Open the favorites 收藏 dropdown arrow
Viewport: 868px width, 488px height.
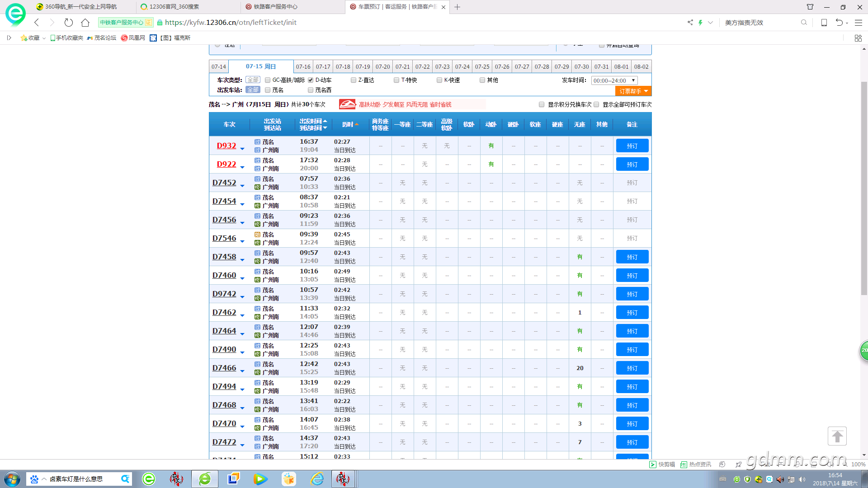pyautogui.click(x=44, y=38)
